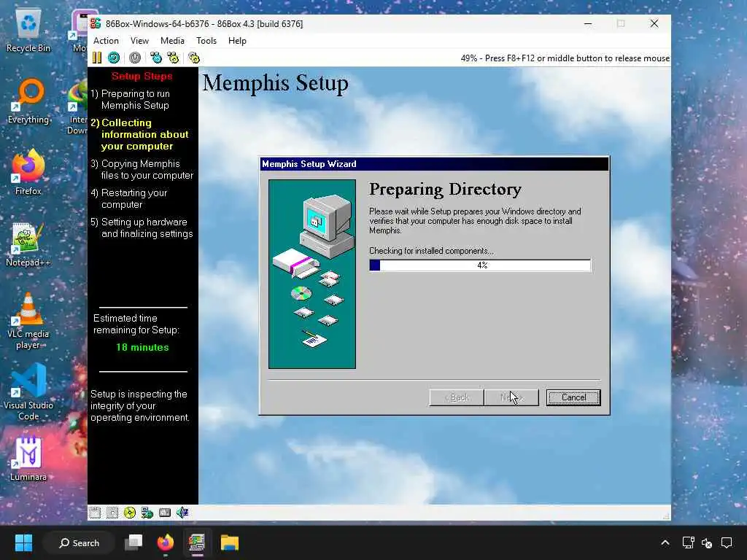Image resolution: width=747 pixels, height=560 pixels.
Task: Select the Everything desktop shortcut
Action: [28, 101]
